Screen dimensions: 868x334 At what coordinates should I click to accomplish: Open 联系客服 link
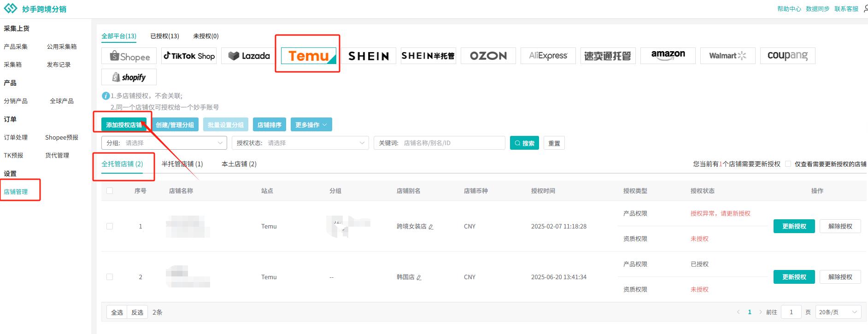tap(846, 9)
